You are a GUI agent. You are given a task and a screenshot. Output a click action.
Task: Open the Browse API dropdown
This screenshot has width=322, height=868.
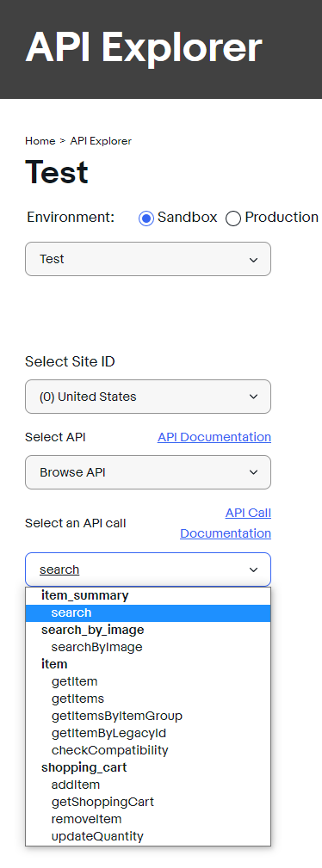click(148, 472)
